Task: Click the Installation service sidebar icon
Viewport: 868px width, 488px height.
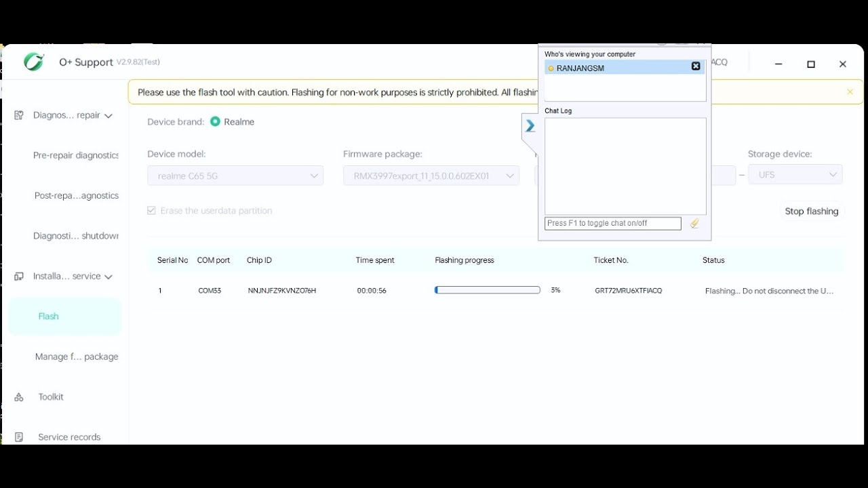Action: click(x=19, y=277)
